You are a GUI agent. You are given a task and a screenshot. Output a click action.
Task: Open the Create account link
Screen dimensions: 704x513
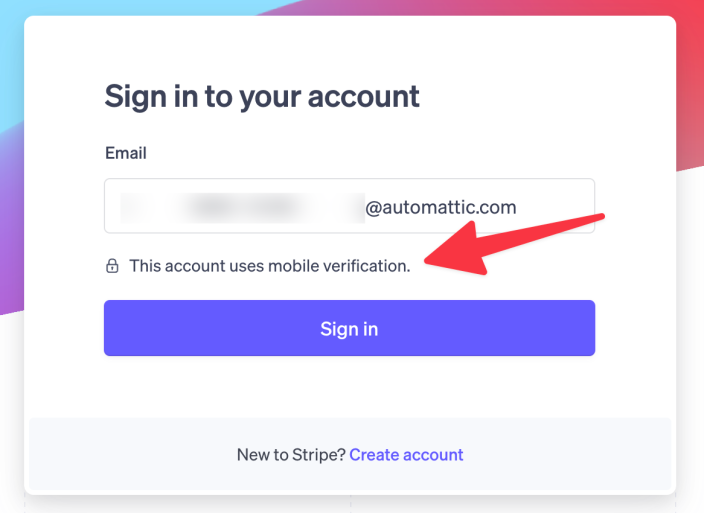[406, 454]
